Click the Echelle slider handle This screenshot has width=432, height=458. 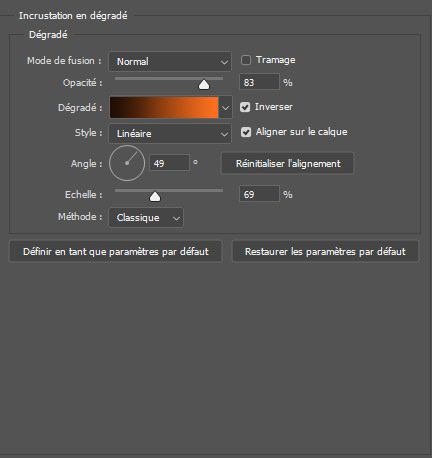click(155, 197)
